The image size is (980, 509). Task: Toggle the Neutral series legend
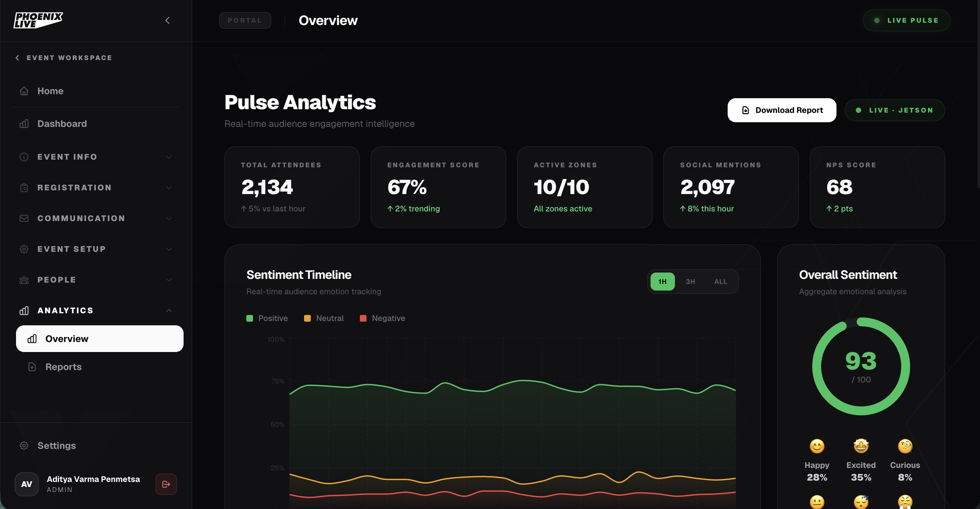point(324,318)
